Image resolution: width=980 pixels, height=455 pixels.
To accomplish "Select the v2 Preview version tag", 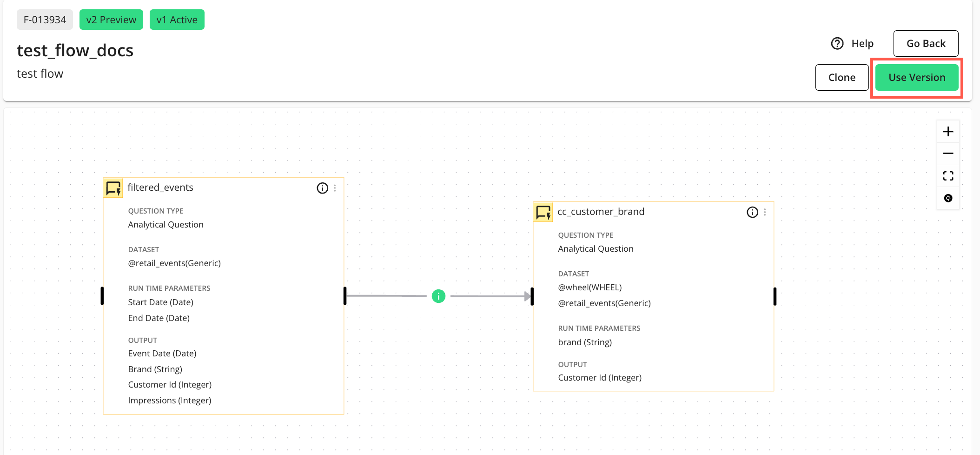I will (111, 20).
